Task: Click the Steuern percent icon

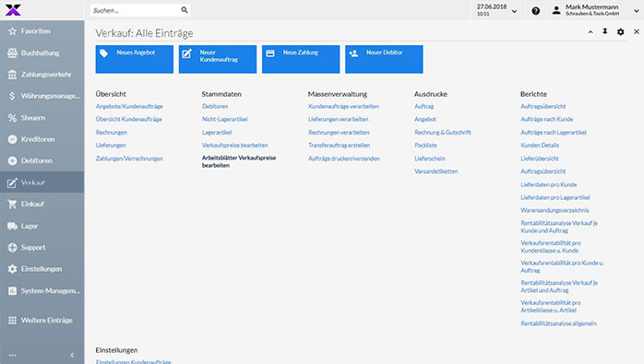Action: [x=12, y=118]
